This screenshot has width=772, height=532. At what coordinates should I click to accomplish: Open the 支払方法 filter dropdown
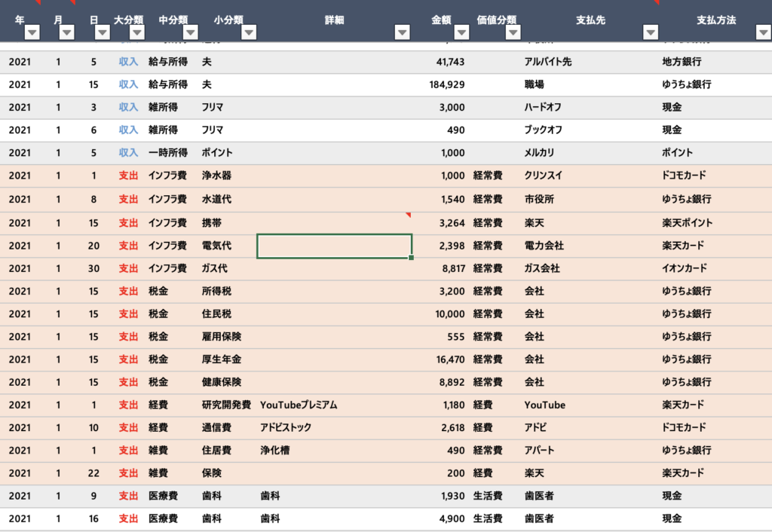(x=762, y=32)
